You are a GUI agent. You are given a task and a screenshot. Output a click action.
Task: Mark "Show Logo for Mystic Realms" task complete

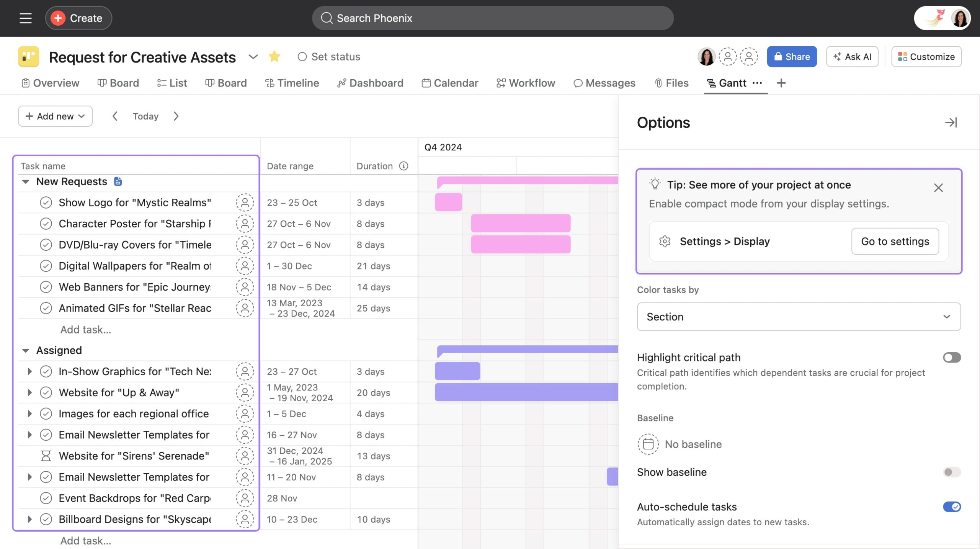(46, 203)
